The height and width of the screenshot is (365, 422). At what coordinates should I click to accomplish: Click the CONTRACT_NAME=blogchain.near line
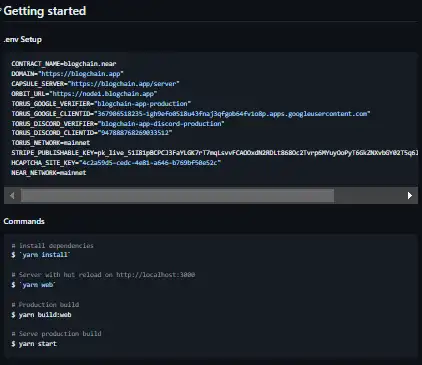coord(64,64)
